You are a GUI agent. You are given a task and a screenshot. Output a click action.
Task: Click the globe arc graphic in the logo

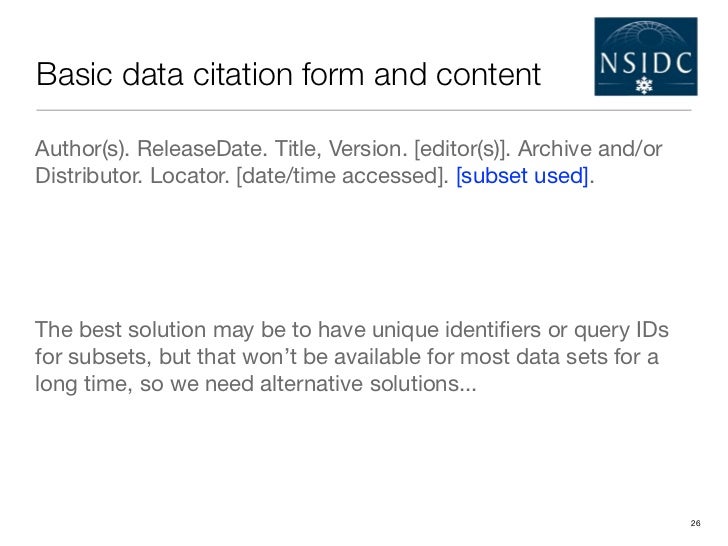pos(645,35)
